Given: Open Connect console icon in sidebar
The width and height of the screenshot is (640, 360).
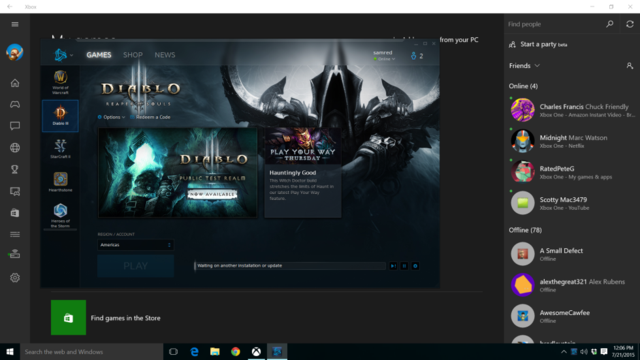Looking at the screenshot, I should (15, 254).
